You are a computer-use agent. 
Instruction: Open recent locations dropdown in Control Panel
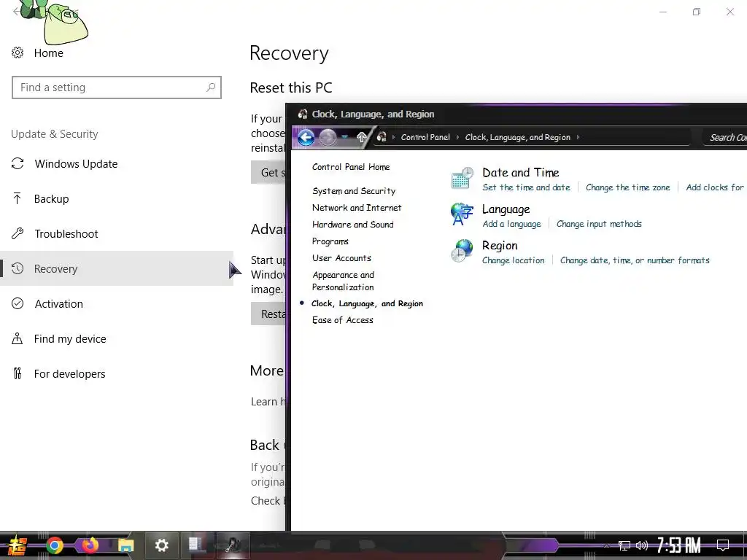pyautogui.click(x=344, y=137)
